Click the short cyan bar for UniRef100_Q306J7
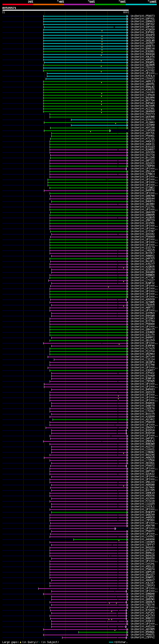Viewport: 159px width, 644px height. [100, 119]
